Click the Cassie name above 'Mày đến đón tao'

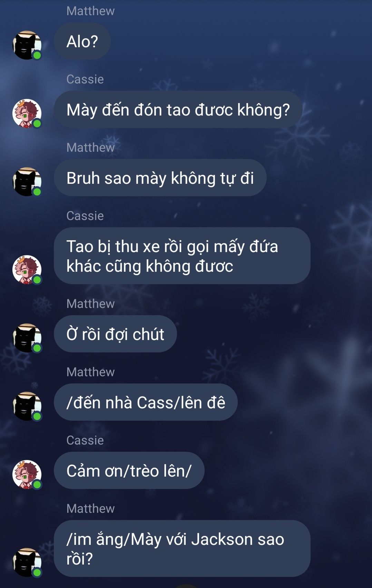pos(85,79)
